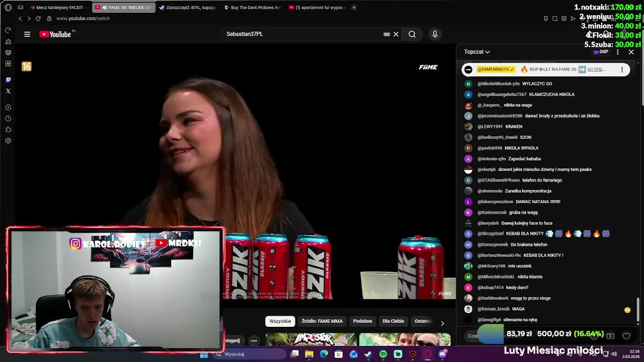Open the YouTube hamburger guide menu
The image size is (644, 362).
27,34
